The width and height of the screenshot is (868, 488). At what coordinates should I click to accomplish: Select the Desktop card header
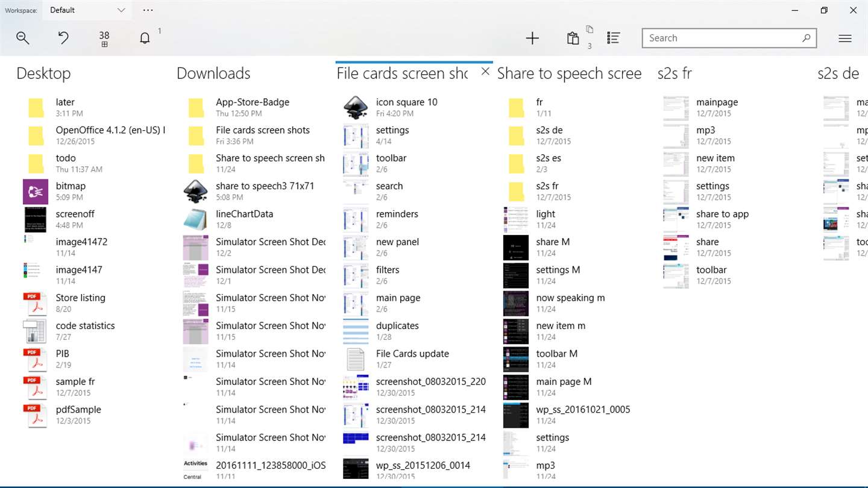(x=43, y=74)
